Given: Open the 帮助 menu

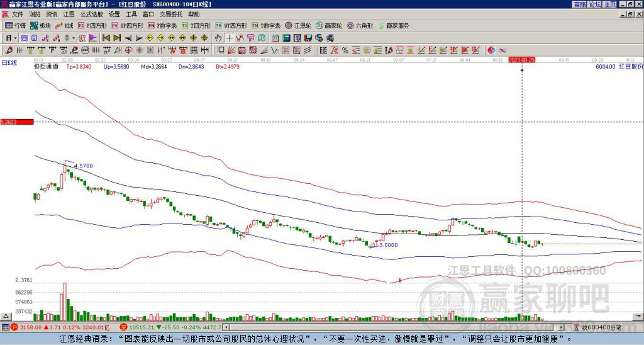Looking at the screenshot, I should [x=194, y=14].
